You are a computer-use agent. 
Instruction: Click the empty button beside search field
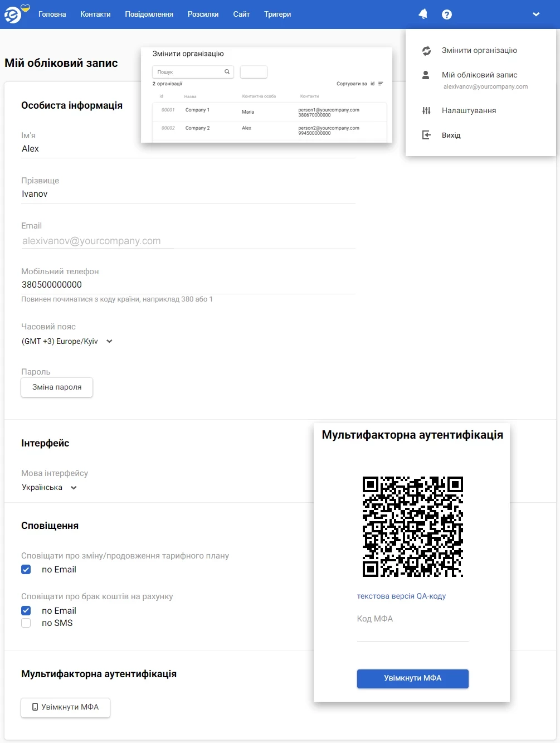[254, 72]
